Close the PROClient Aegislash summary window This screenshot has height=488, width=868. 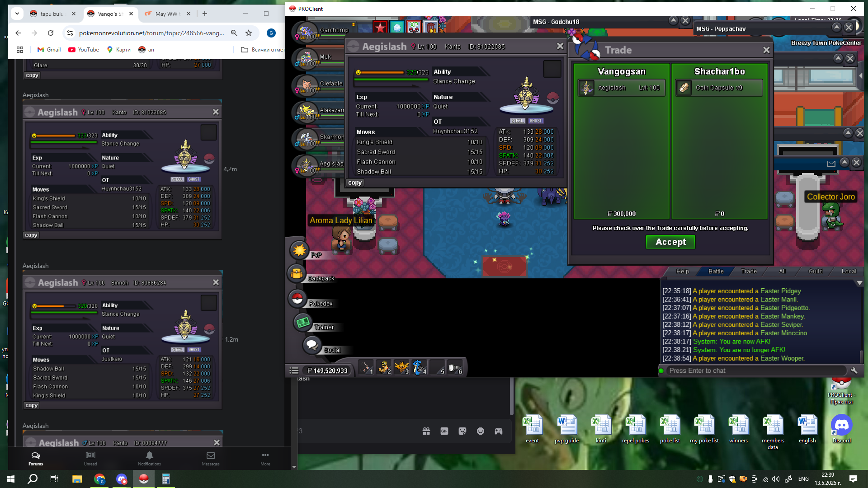point(560,46)
